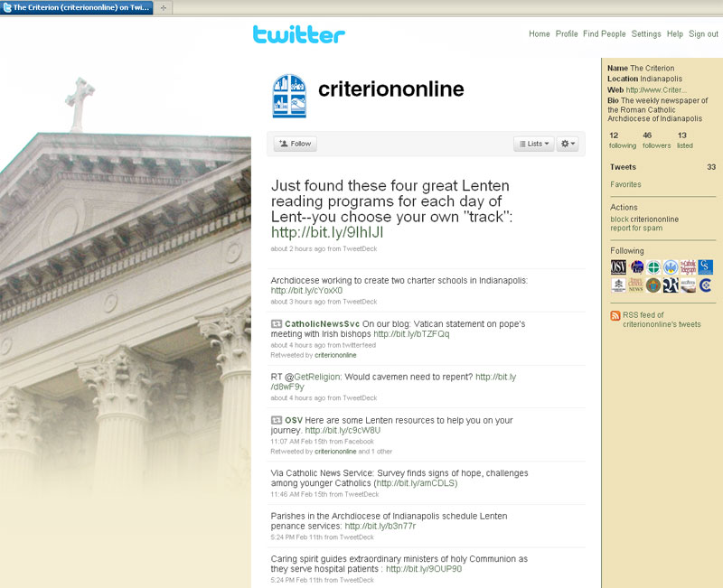Image resolution: width=723 pixels, height=588 pixels.
Task: Open the survey link bit.ly/amCDLS
Action: [x=417, y=483]
